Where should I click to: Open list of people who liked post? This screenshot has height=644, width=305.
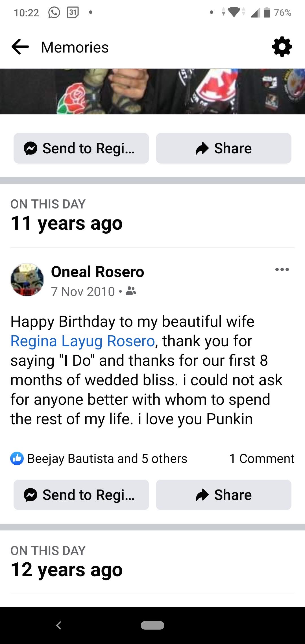pyautogui.click(x=107, y=458)
